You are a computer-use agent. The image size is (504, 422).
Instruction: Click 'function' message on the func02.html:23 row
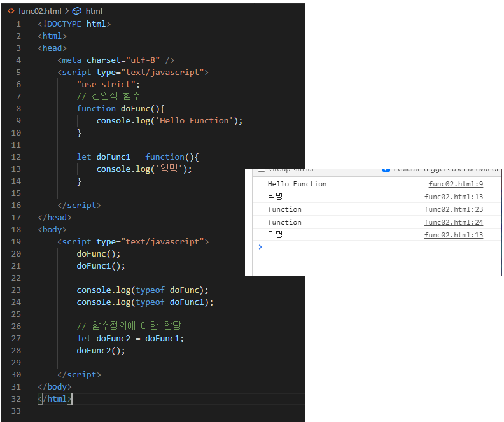point(284,209)
